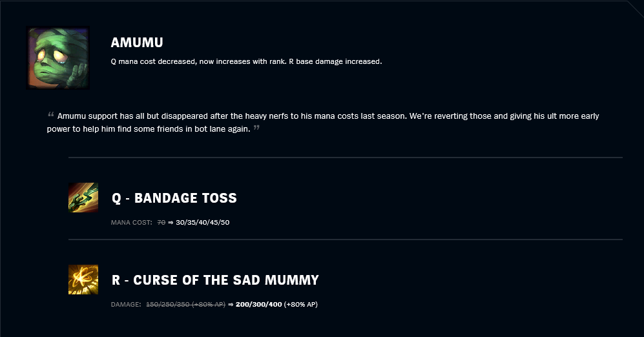Click the Amumu change summary text
644x337 pixels.
[247, 61]
